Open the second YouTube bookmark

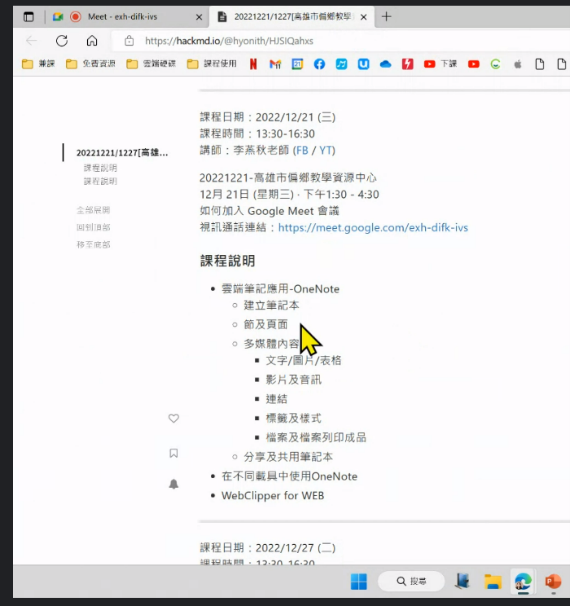tap(473, 64)
